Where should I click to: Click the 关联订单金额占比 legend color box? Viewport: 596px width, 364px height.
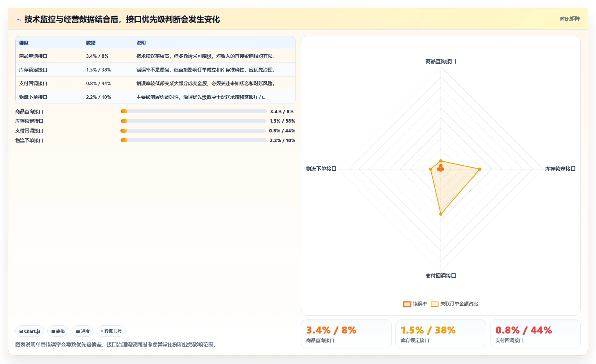click(x=435, y=304)
